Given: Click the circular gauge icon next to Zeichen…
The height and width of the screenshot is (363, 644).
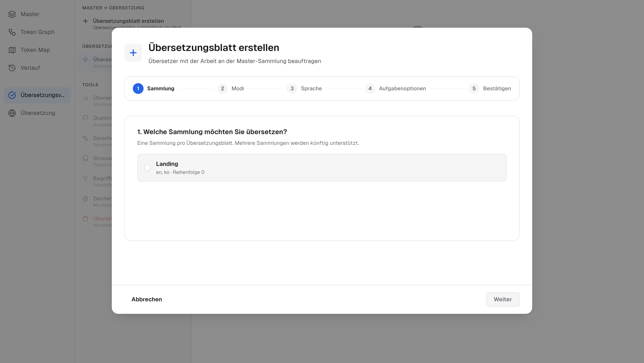Looking at the screenshot, I should [x=85, y=199].
